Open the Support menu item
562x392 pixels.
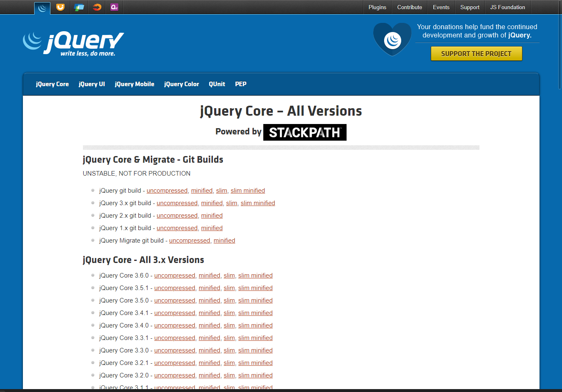pyautogui.click(x=470, y=7)
